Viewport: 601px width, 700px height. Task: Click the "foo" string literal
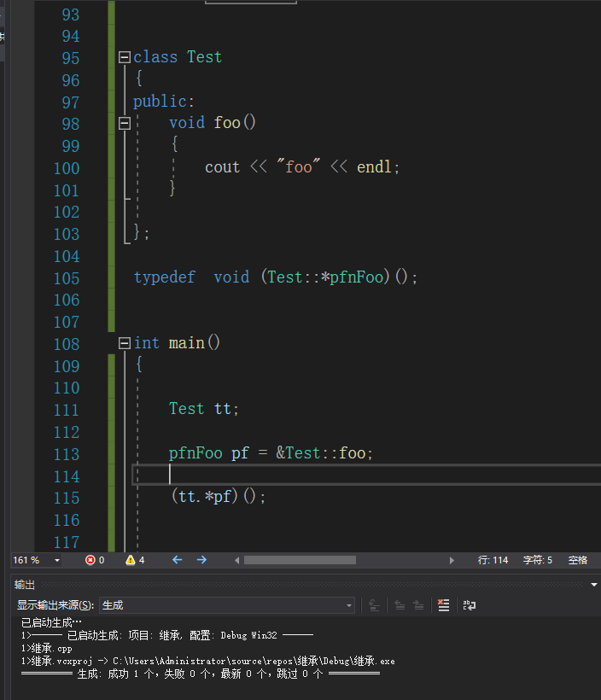pyautogui.click(x=298, y=167)
